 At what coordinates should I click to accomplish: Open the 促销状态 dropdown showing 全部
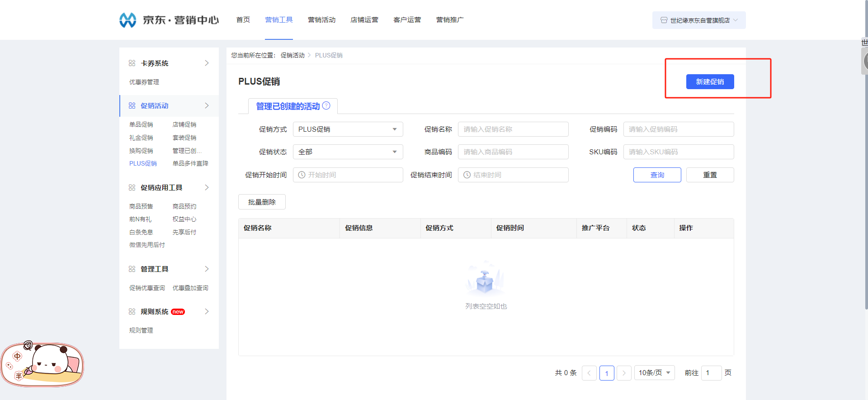coord(348,152)
